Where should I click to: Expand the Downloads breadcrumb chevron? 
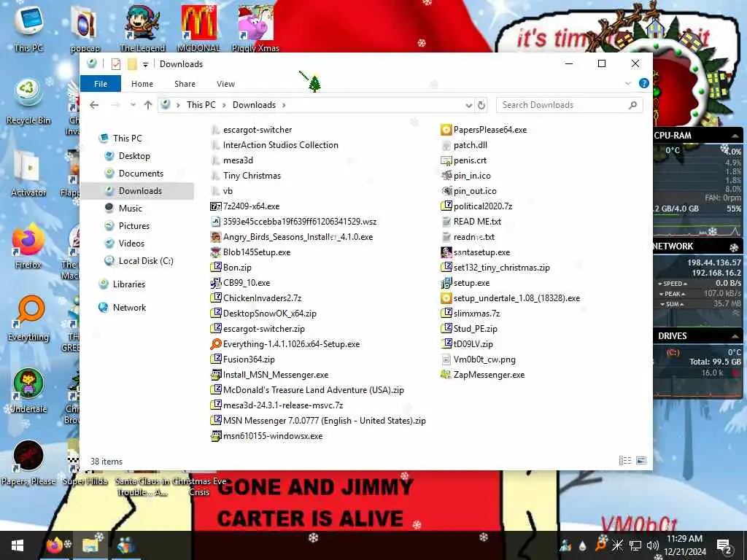[284, 105]
